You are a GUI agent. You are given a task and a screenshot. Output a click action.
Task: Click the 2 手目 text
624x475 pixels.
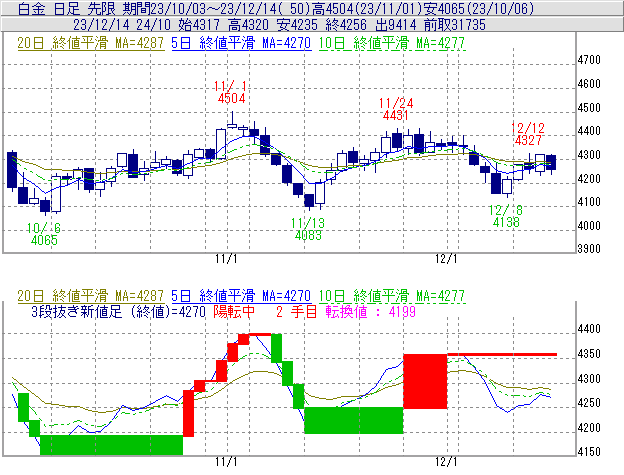click(296, 311)
